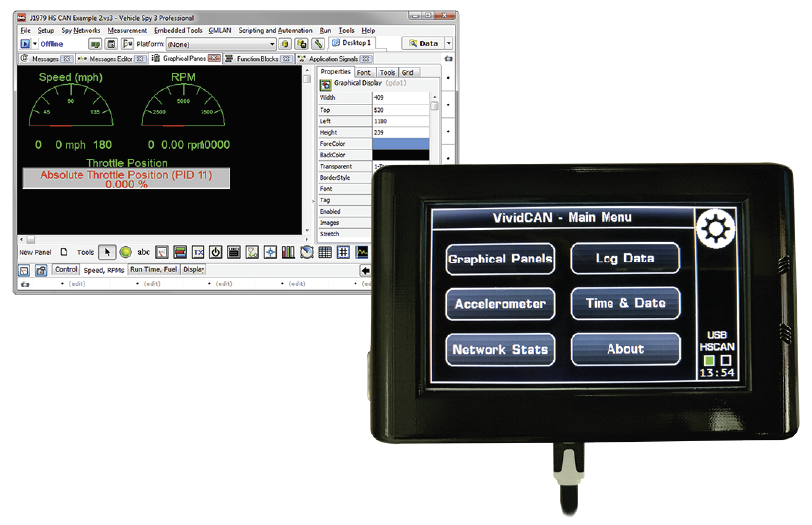This screenshot has width=812, height=525.
Task: Pick the bar graph tool icon
Action: (x=288, y=252)
